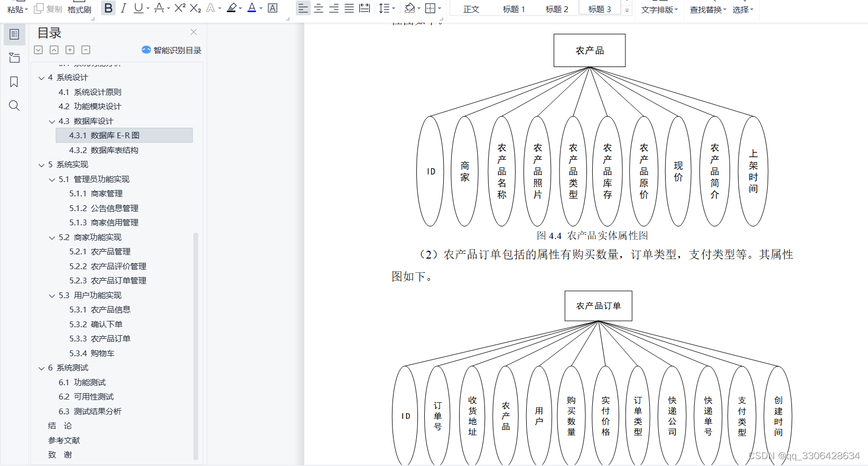Navigate to 参考文献 heading

[x=64, y=440]
